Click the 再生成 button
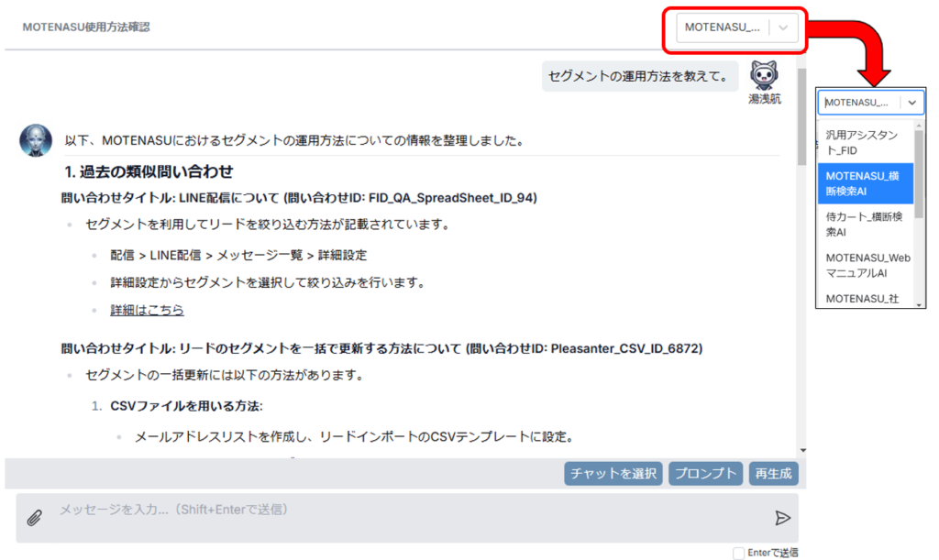 point(773,473)
